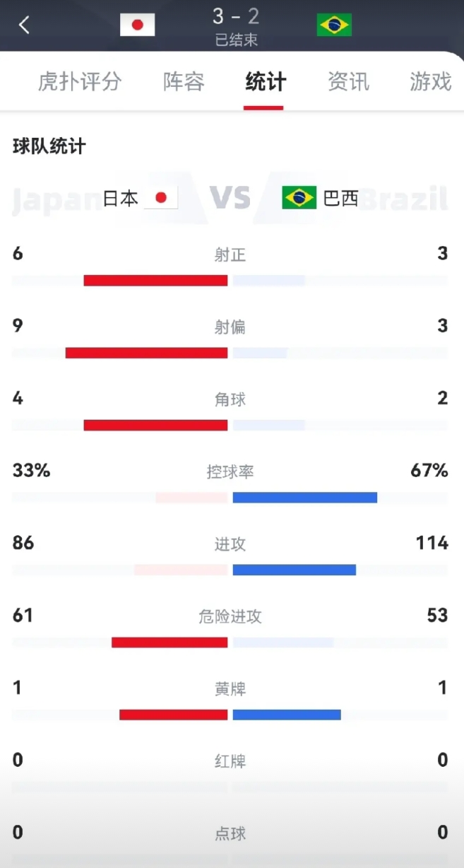Go to the 游戏 tab
The width and height of the screenshot is (464, 868).
coord(430,81)
